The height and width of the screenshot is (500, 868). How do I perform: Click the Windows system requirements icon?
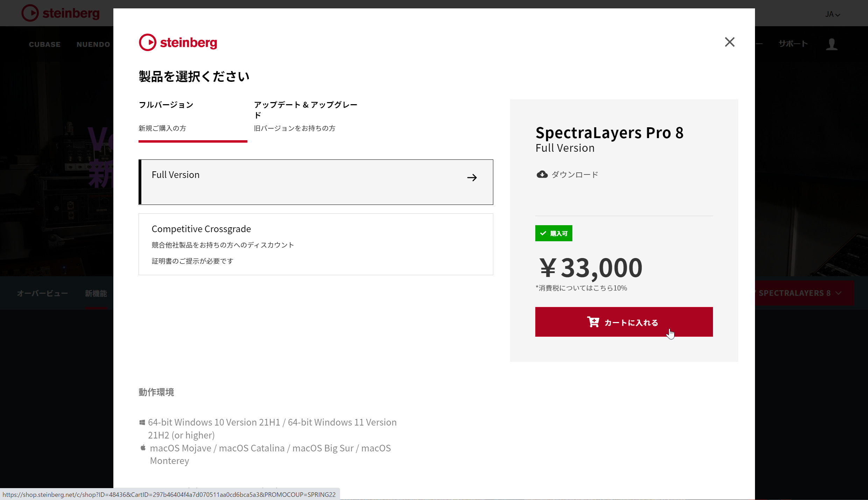[x=142, y=422]
